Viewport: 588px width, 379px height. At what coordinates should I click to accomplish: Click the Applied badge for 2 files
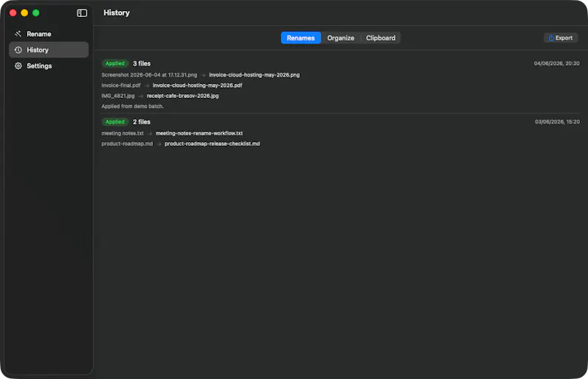pyautogui.click(x=115, y=121)
